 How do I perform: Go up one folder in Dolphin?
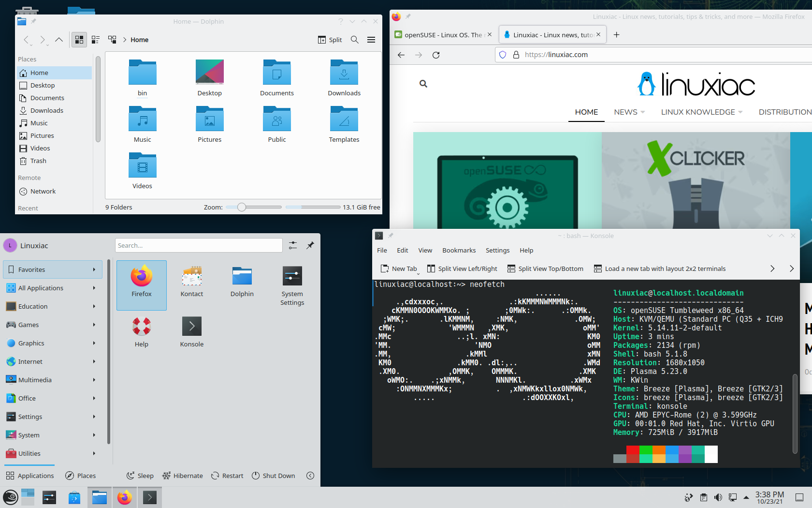(x=59, y=40)
